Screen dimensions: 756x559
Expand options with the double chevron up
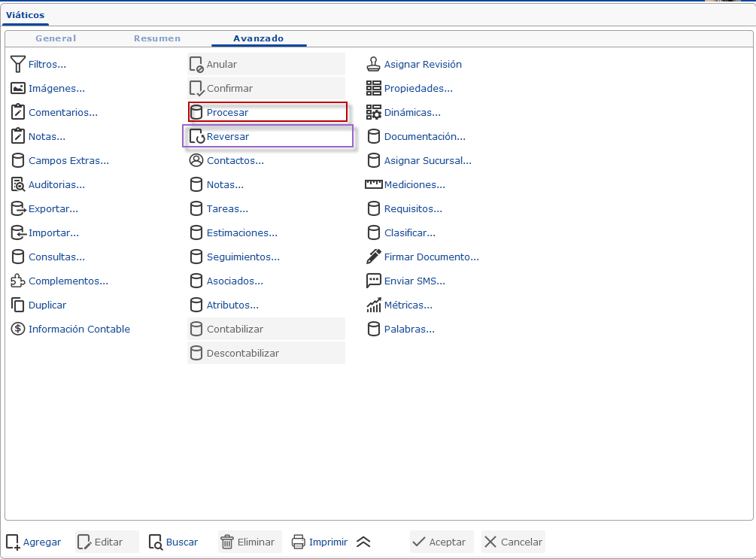click(363, 542)
